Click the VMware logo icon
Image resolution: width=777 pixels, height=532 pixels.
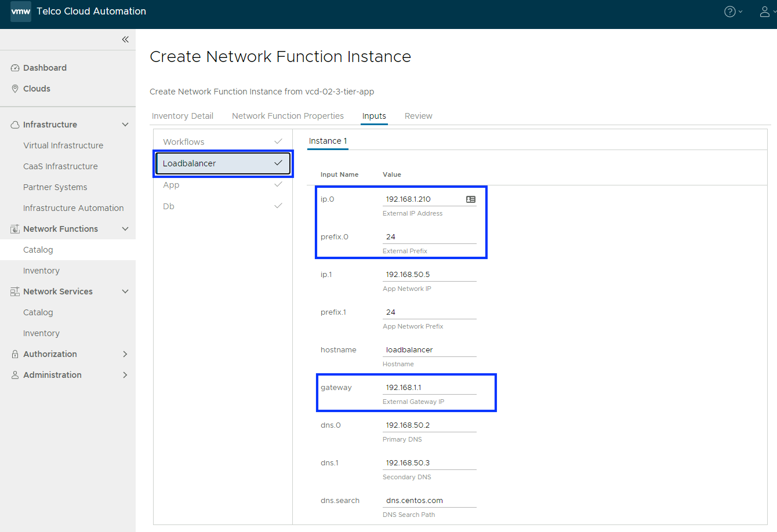click(21, 12)
